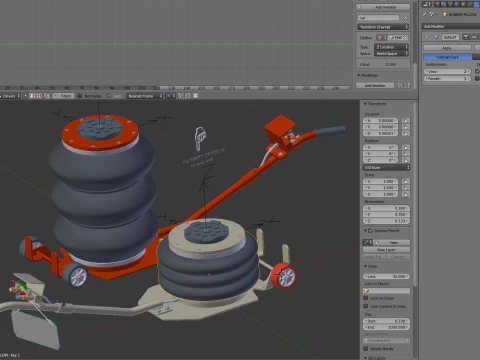This screenshot has width=480, height=360.
Task: Enable Render Border checkbox
Action: 366,349
